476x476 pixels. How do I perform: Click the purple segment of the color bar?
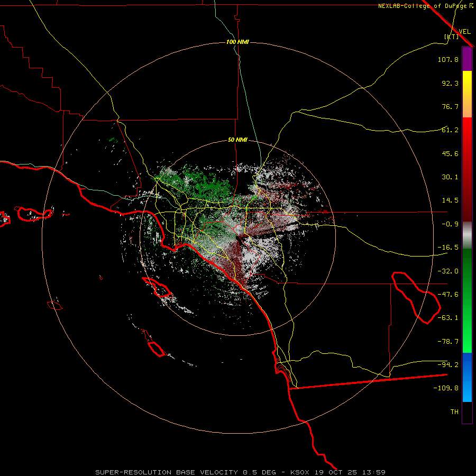pos(467,59)
